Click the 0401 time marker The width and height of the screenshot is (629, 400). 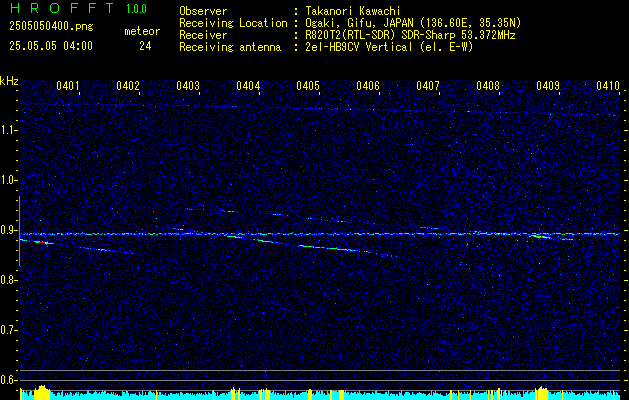pyautogui.click(x=68, y=86)
